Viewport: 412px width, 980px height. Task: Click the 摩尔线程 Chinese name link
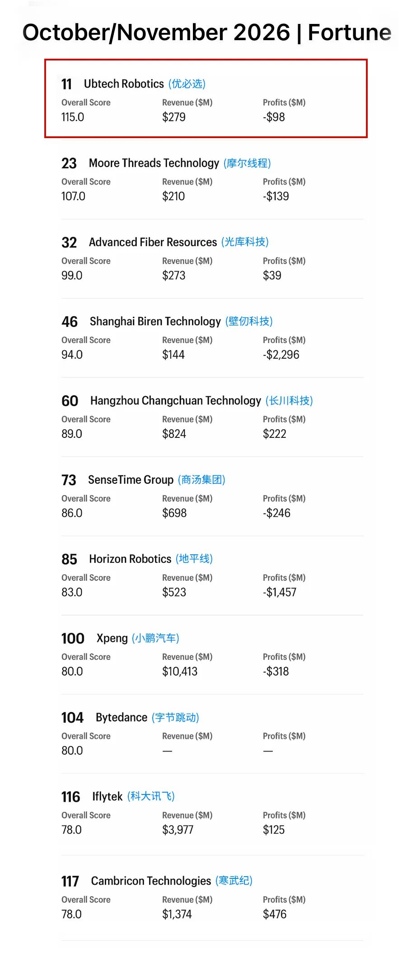point(247,163)
